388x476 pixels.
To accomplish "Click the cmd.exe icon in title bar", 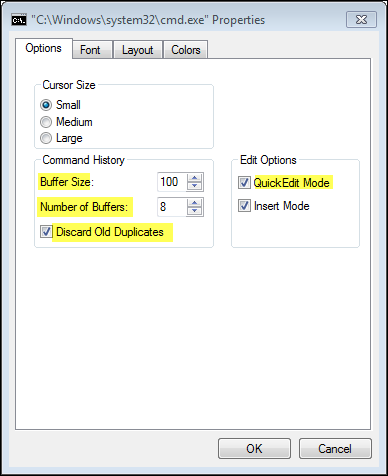I will [19, 20].
